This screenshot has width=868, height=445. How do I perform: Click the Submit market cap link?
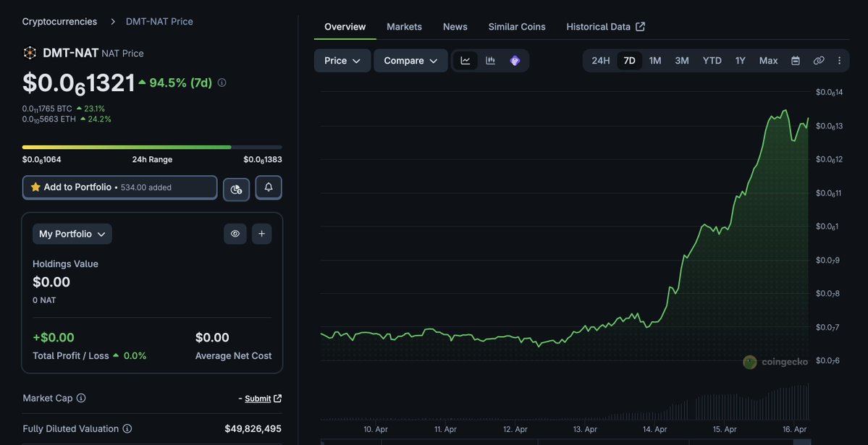pyautogui.click(x=258, y=399)
